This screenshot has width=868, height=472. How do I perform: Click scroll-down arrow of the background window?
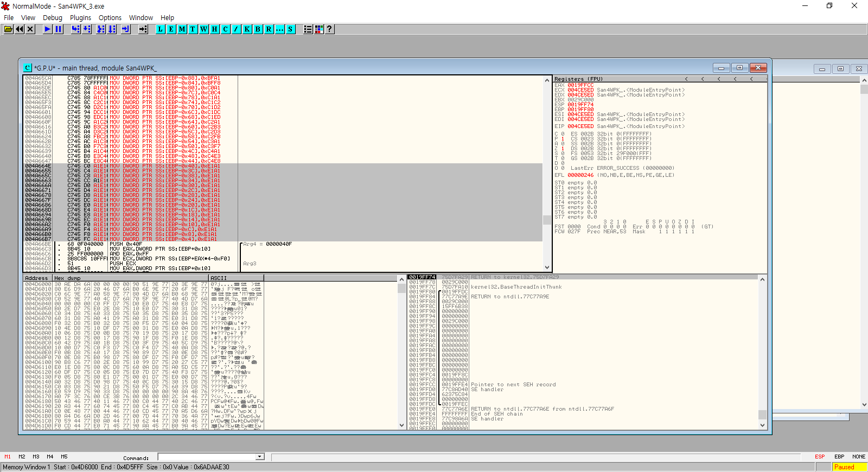click(864, 404)
